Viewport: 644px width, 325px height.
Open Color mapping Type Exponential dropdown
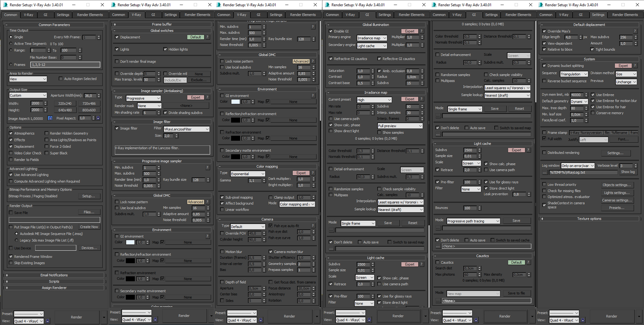[x=248, y=174]
